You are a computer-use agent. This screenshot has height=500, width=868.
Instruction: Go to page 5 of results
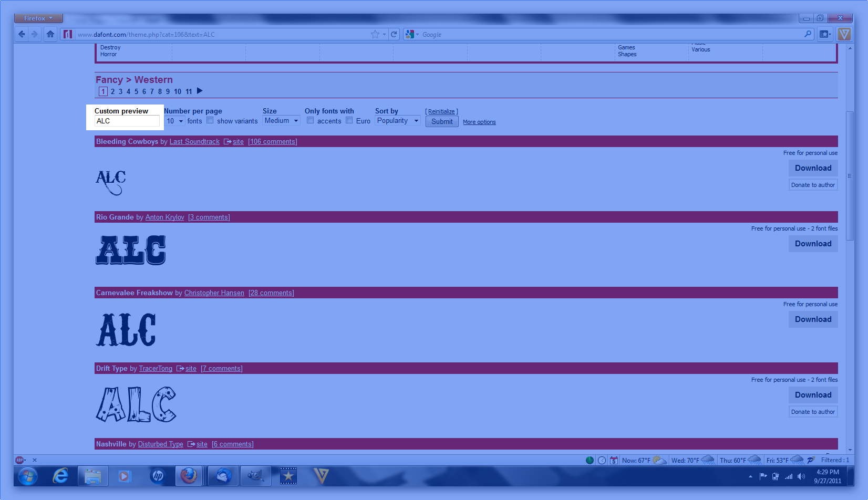[136, 91]
